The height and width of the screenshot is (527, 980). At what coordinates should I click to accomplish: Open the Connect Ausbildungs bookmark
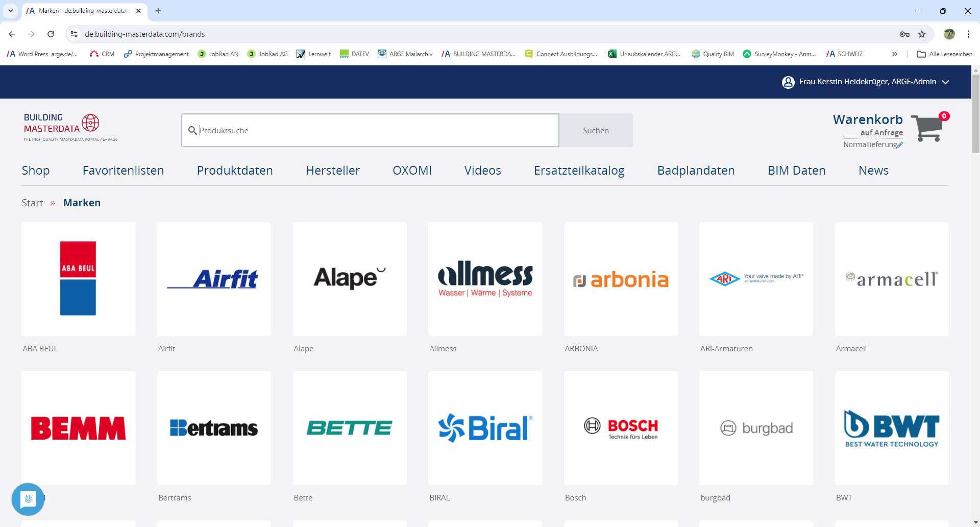tap(561, 54)
